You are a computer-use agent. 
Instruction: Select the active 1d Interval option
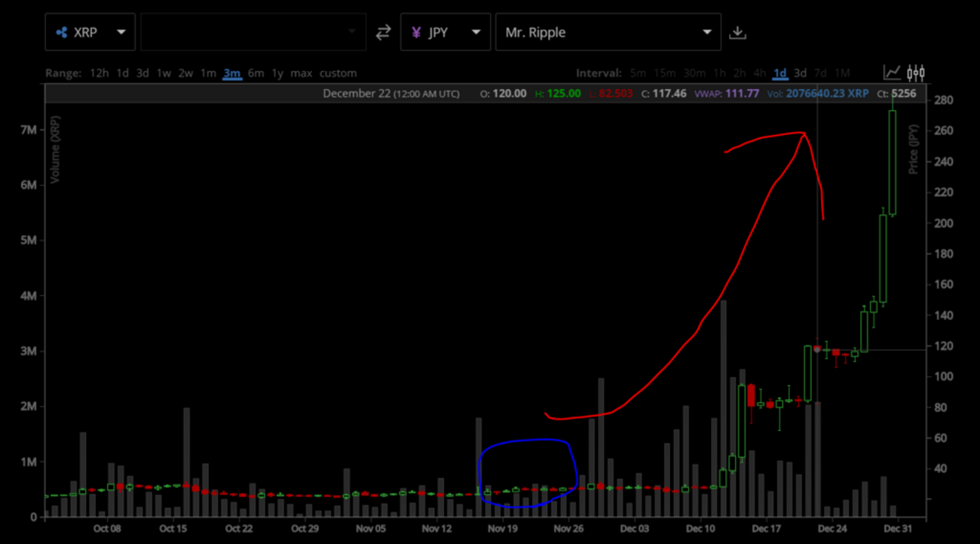click(780, 73)
